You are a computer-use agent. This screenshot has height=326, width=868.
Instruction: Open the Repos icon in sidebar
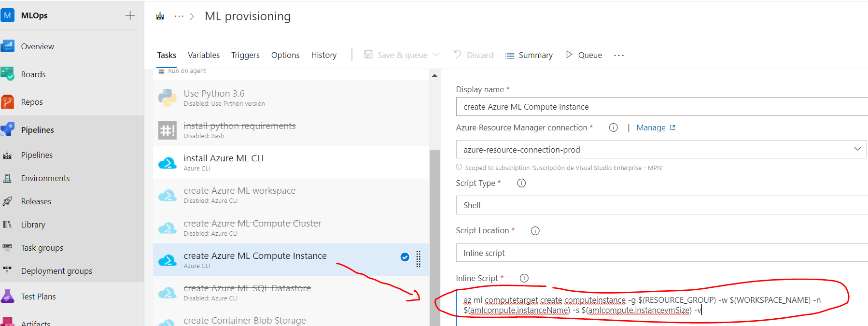coord(8,102)
